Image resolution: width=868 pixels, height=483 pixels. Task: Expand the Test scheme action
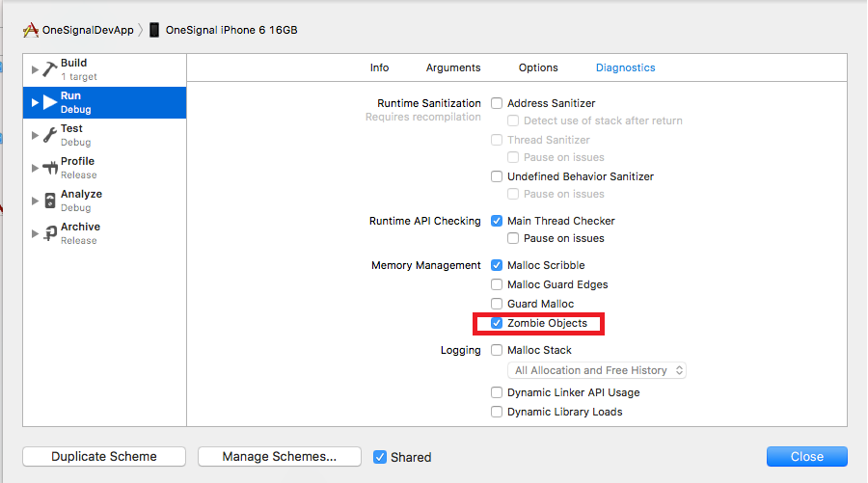click(35, 135)
